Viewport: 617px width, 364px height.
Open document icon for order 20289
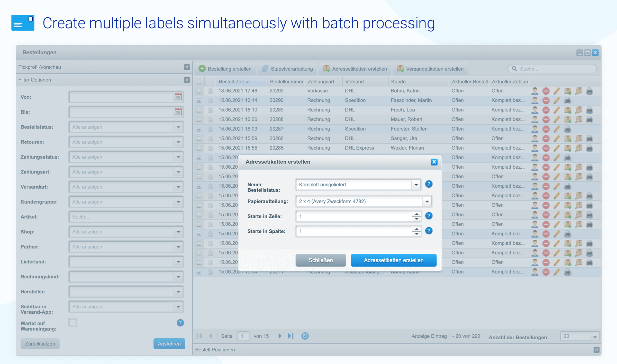pos(210,110)
